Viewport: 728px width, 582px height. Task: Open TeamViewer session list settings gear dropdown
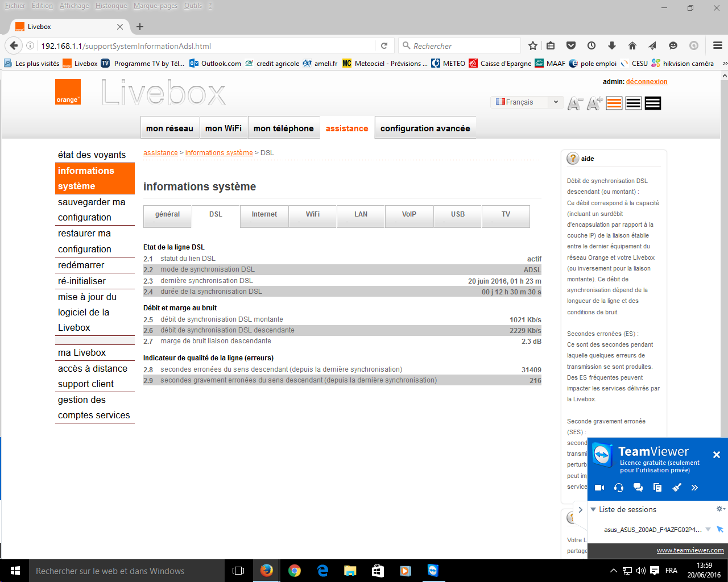coord(720,509)
